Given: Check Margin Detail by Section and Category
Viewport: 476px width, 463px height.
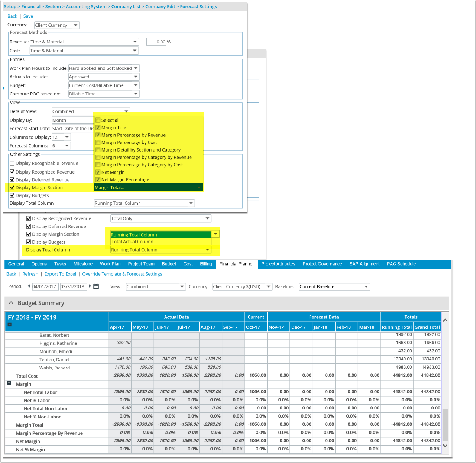Looking at the screenshot, I should coord(98,150).
